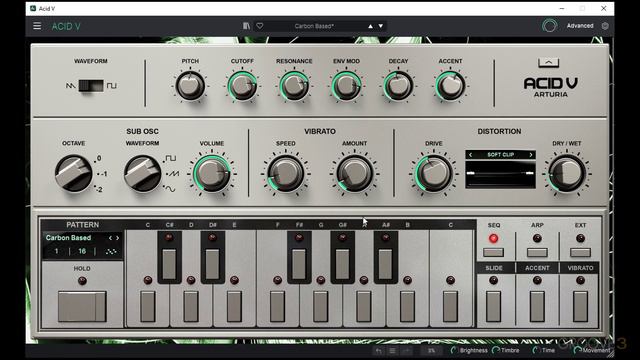Click the Pitch knob
Viewport: 640px width, 360px height.
click(x=190, y=86)
